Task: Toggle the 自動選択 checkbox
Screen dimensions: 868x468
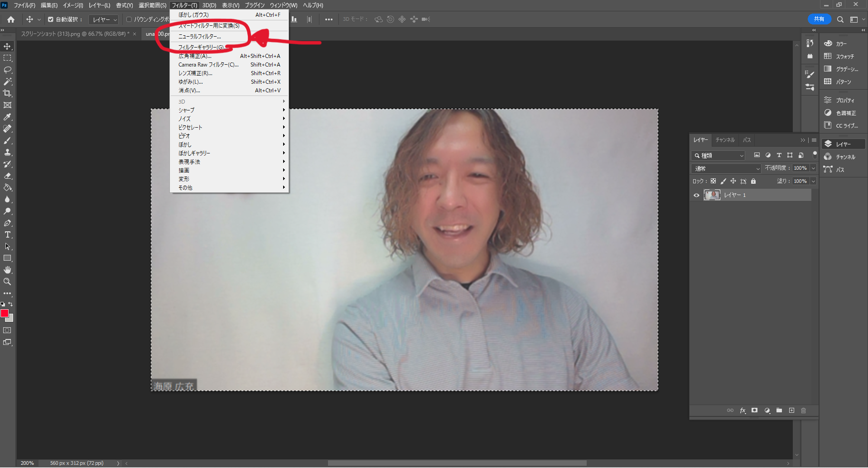Action: [51, 19]
